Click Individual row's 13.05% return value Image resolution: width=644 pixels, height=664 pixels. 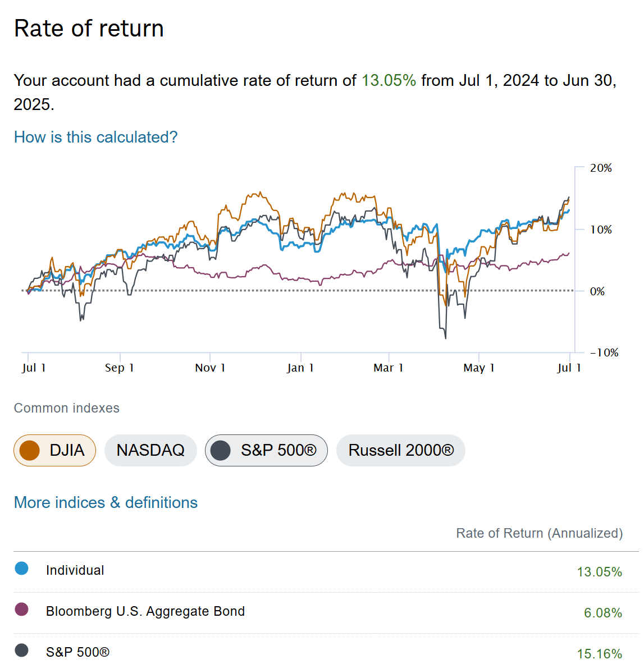click(599, 572)
